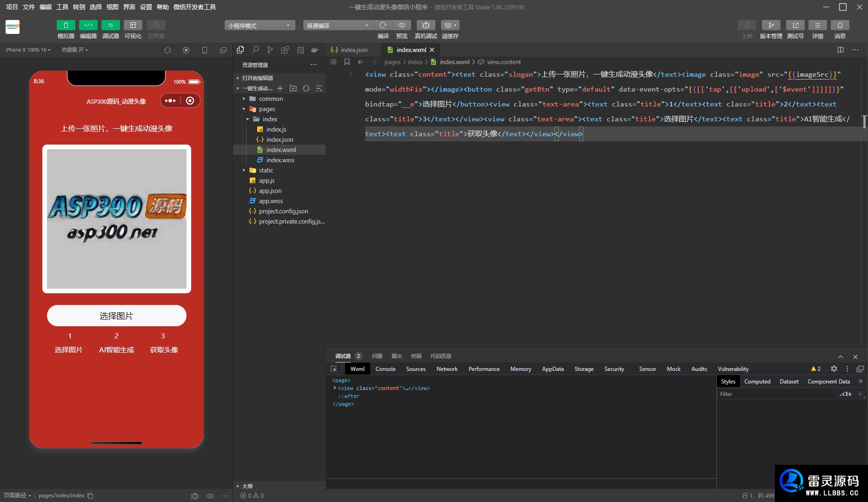Toggle the visualization panel button

tap(133, 25)
